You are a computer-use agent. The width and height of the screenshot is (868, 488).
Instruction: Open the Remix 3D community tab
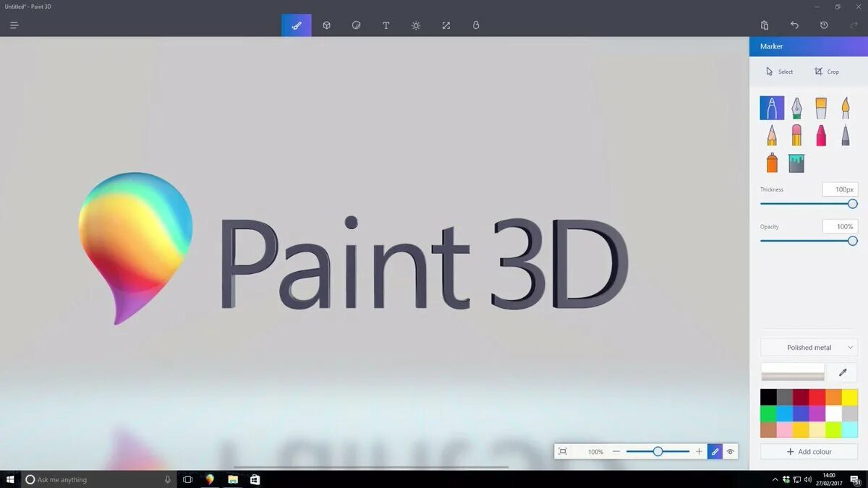(476, 25)
